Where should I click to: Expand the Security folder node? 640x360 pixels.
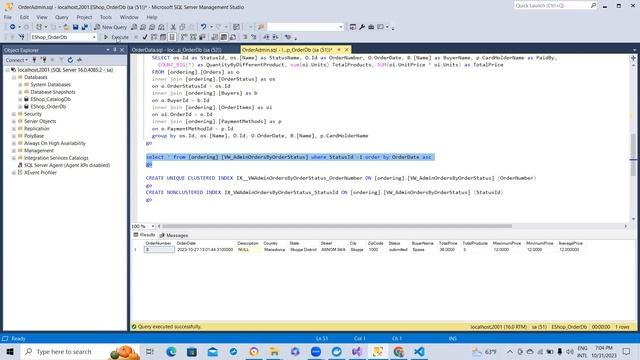tap(13, 114)
